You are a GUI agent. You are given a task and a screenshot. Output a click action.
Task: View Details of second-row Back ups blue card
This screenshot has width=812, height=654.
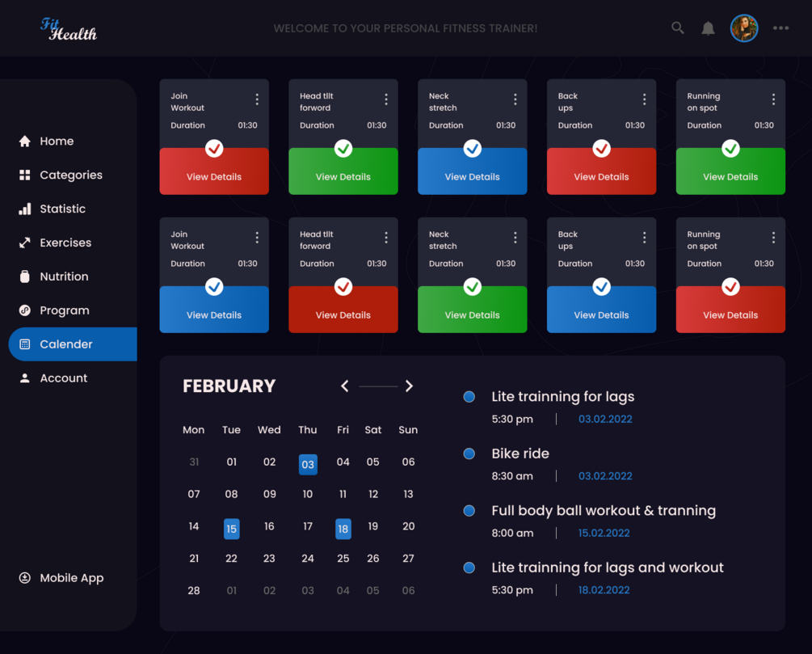coord(601,315)
